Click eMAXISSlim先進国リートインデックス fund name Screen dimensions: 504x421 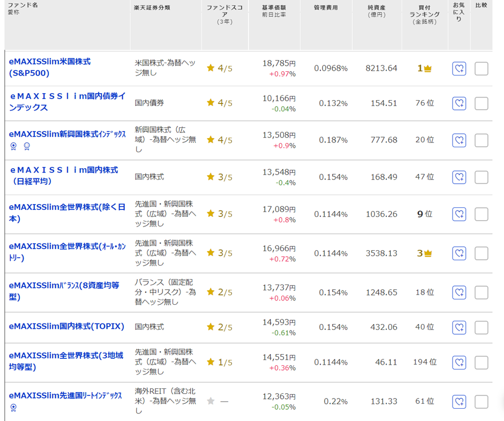(x=65, y=396)
